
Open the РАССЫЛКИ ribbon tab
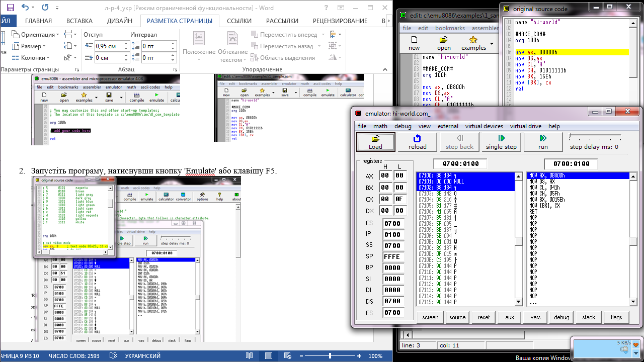coord(282,21)
